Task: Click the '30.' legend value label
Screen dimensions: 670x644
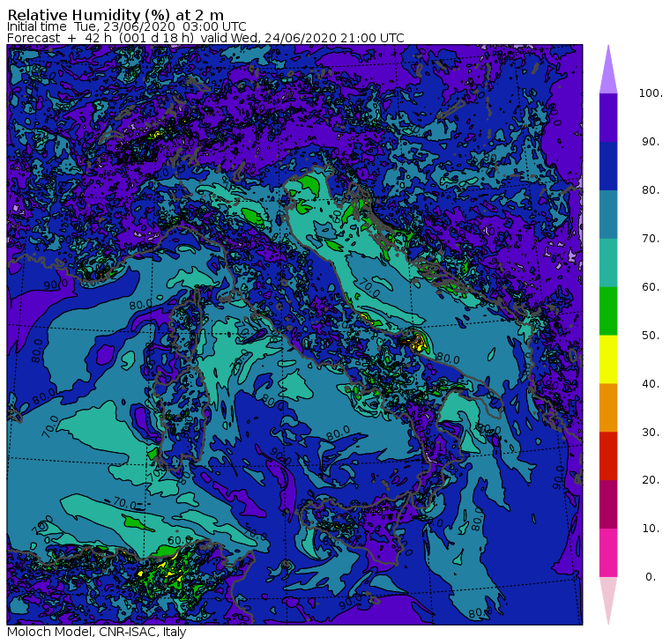Action: [x=651, y=432]
